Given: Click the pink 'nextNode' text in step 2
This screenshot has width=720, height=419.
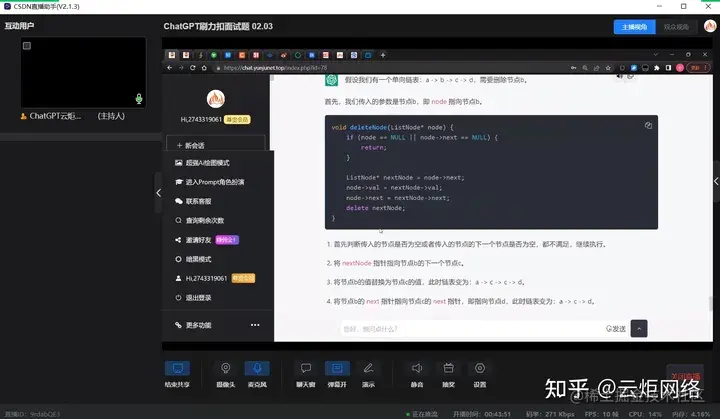Looking at the screenshot, I should click(356, 263).
